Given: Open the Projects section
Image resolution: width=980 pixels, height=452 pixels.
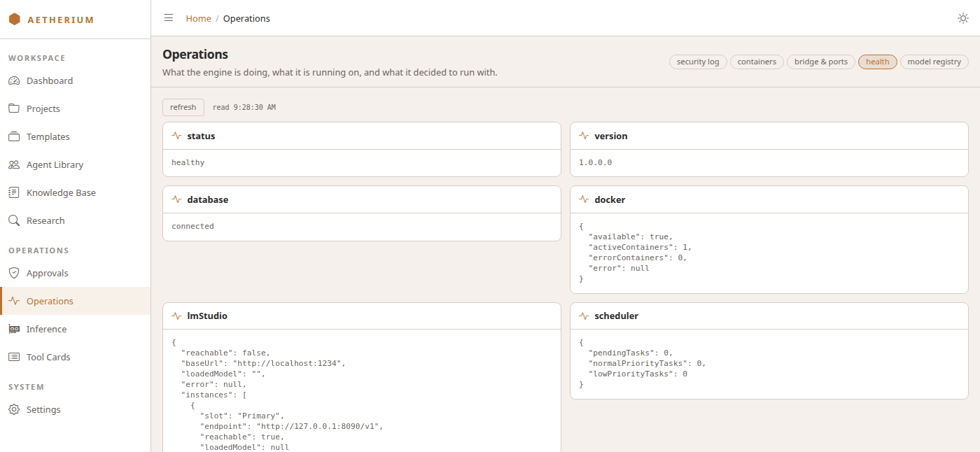Looking at the screenshot, I should click(x=75, y=108).
